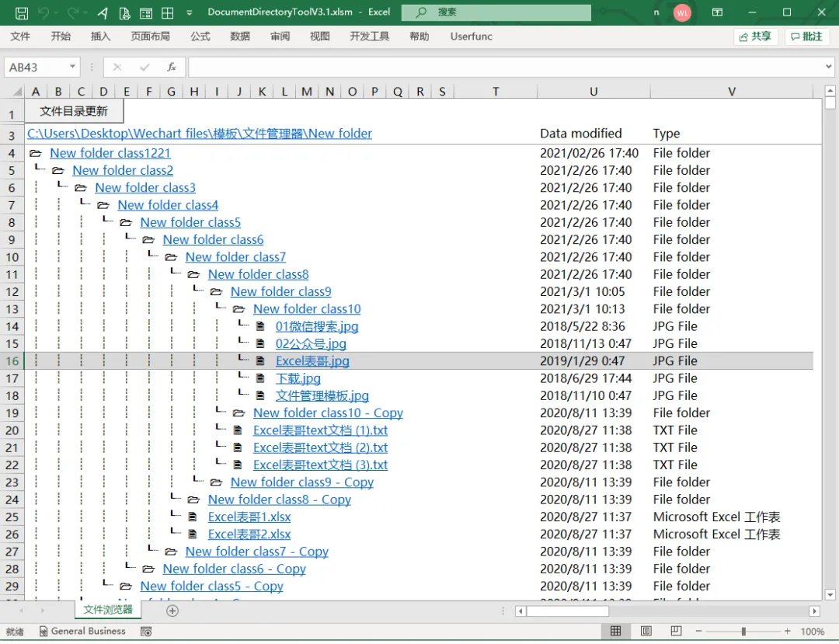Click the Name Box showing AB43
Viewport: 839px width, 644px height.
(36, 68)
